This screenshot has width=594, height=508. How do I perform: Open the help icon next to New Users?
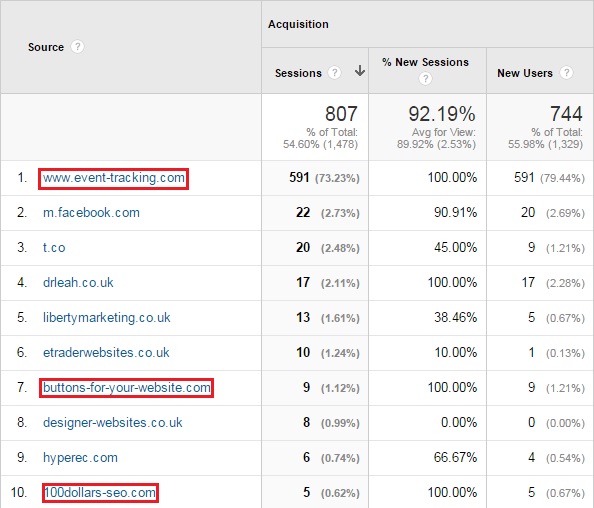click(x=566, y=72)
